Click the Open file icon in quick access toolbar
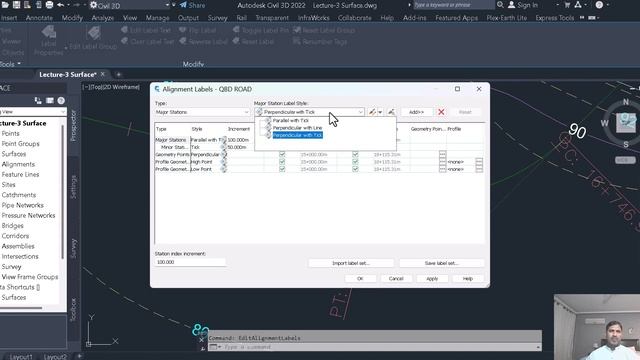The image size is (640, 360). click(6, 5)
